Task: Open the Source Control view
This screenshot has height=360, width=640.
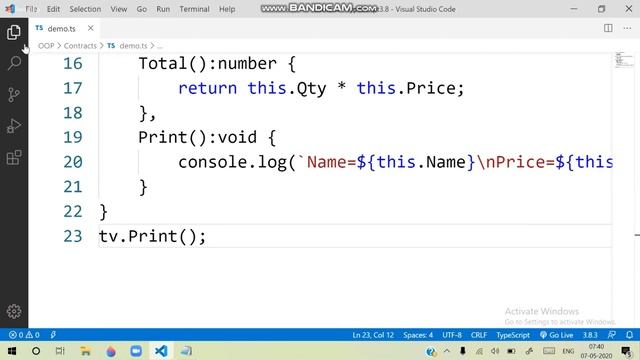Action: click(14, 95)
